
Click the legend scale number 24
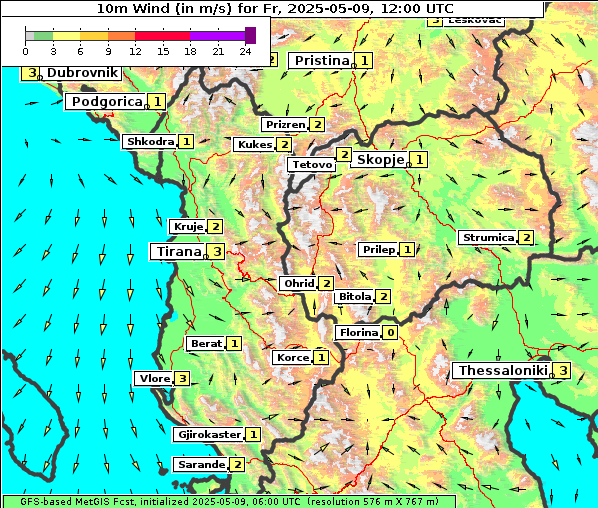245,51
